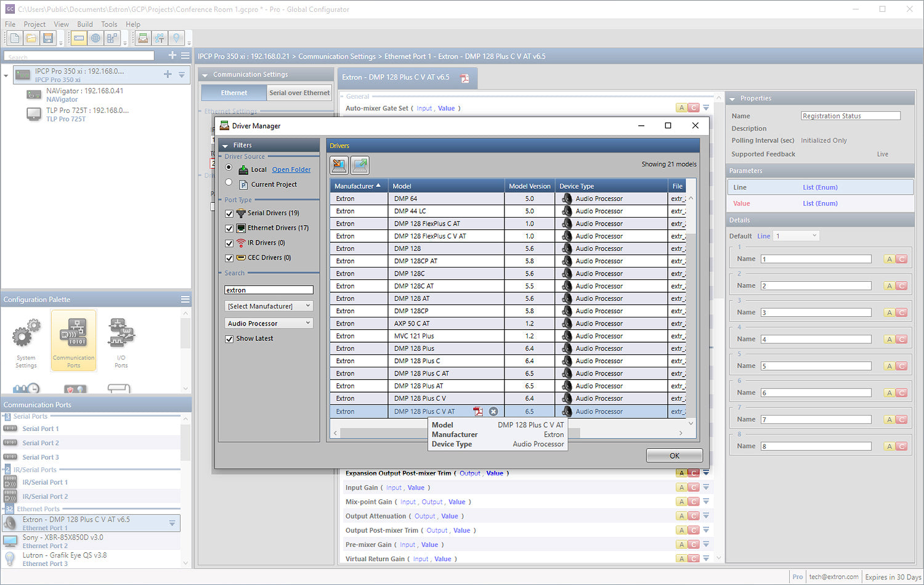This screenshot has width=924, height=585.
Task: Click the driver search field containing extron
Action: (269, 290)
